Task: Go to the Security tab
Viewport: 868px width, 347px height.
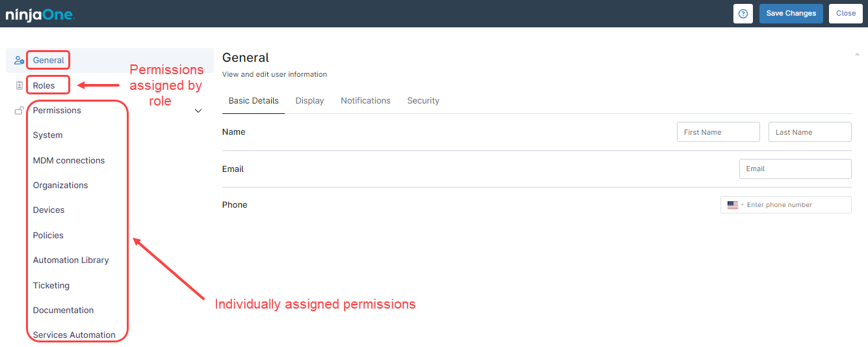Action: click(x=423, y=101)
